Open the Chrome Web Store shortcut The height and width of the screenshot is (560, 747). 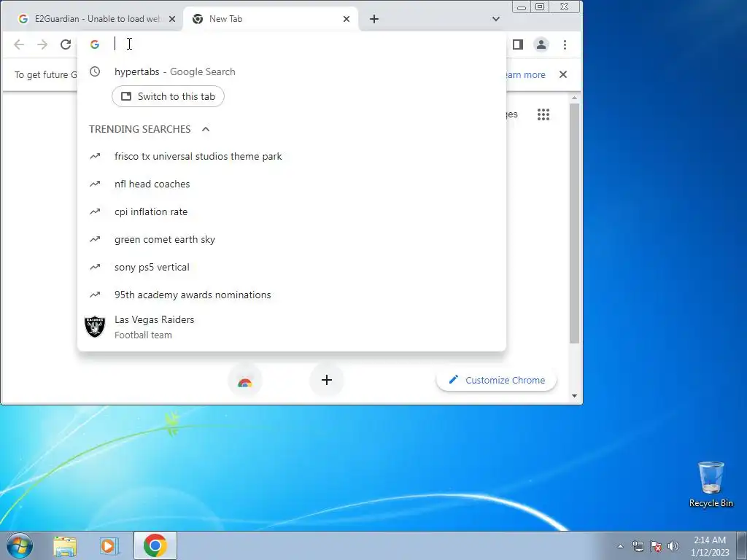[x=245, y=381]
